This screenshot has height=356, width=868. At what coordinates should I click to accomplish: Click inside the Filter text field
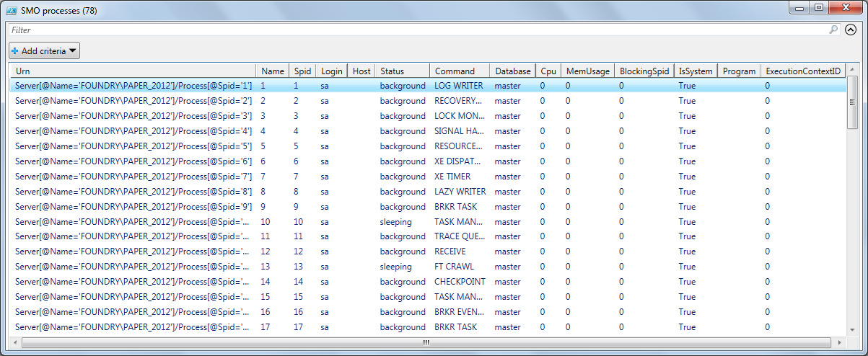point(418,30)
